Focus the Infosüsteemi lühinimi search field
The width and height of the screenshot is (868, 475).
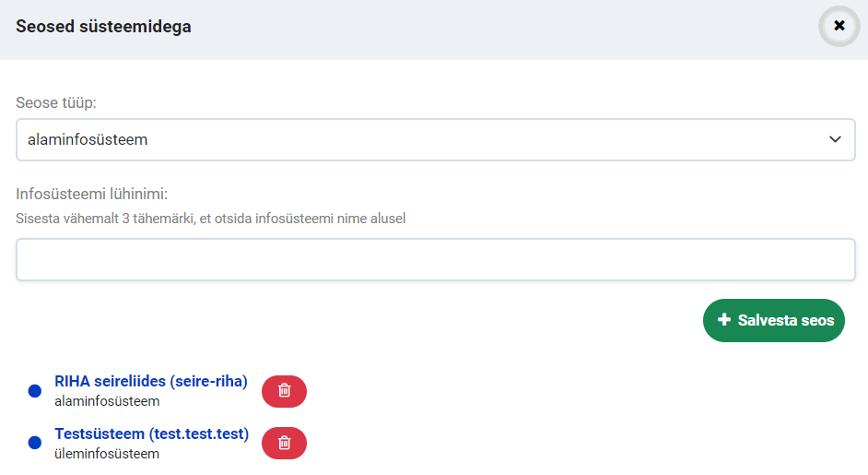(435, 259)
